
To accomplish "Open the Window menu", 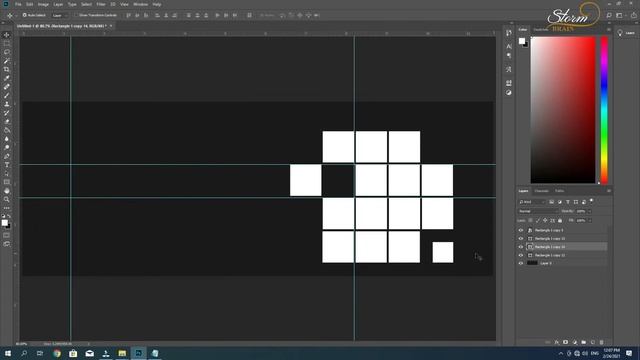I will tap(140, 4).
